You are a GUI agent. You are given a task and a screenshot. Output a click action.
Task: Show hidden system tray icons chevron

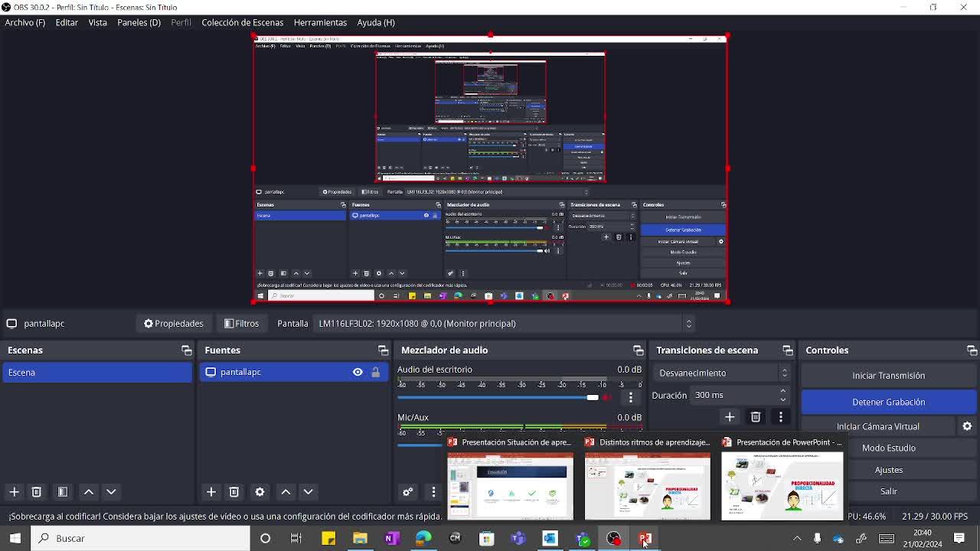797,538
